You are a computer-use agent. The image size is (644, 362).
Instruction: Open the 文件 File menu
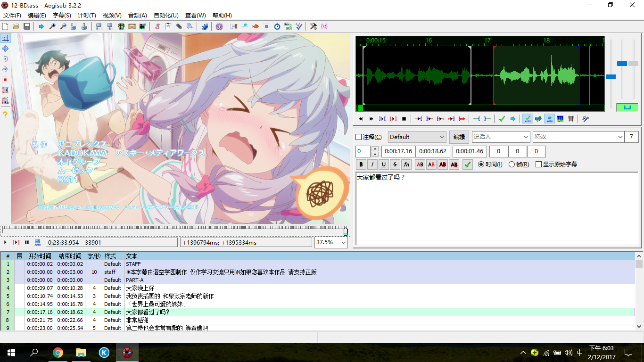[x=12, y=16]
